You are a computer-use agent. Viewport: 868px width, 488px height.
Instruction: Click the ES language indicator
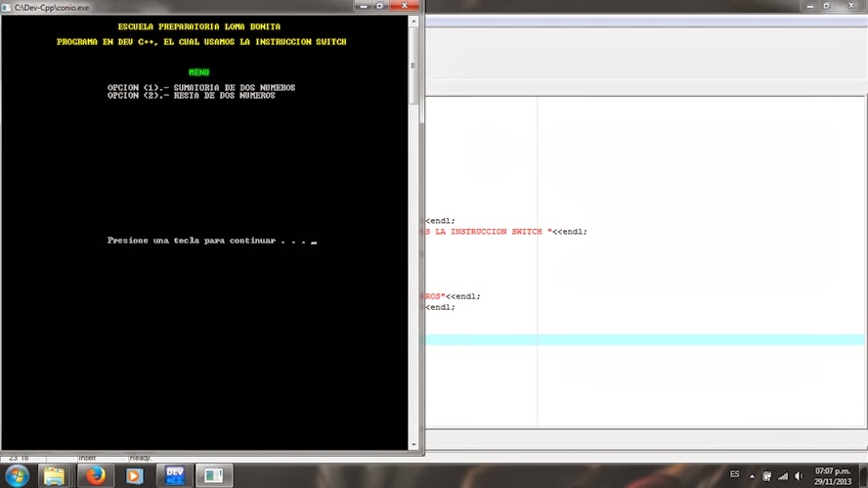coord(735,474)
